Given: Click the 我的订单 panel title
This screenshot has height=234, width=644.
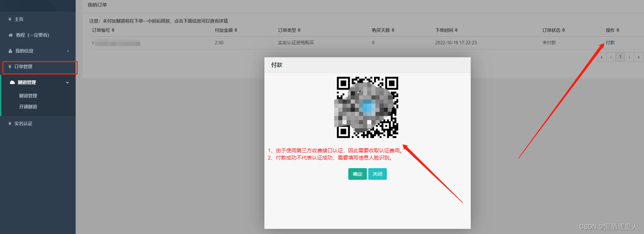Looking at the screenshot, I should [97, 5].
